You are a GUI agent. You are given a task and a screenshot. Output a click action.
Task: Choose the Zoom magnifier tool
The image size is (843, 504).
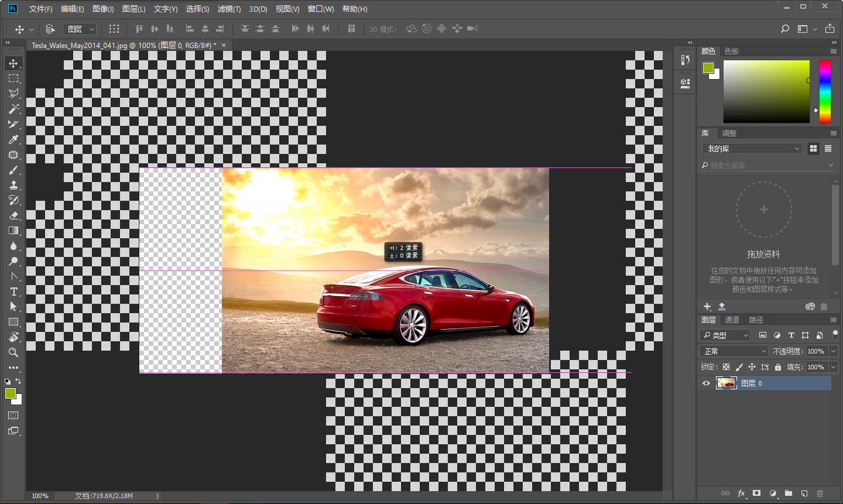click(13, 352)
